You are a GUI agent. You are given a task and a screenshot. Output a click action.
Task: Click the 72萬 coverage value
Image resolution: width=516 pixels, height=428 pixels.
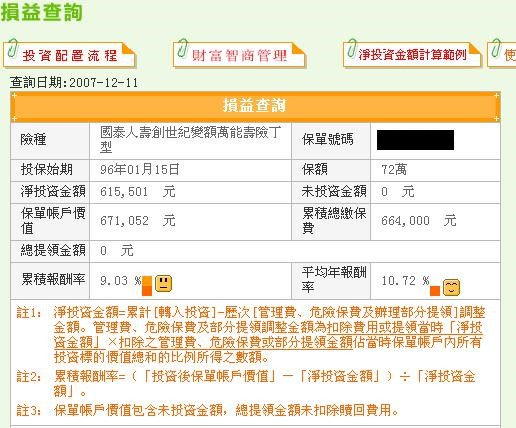coord(394,170)
